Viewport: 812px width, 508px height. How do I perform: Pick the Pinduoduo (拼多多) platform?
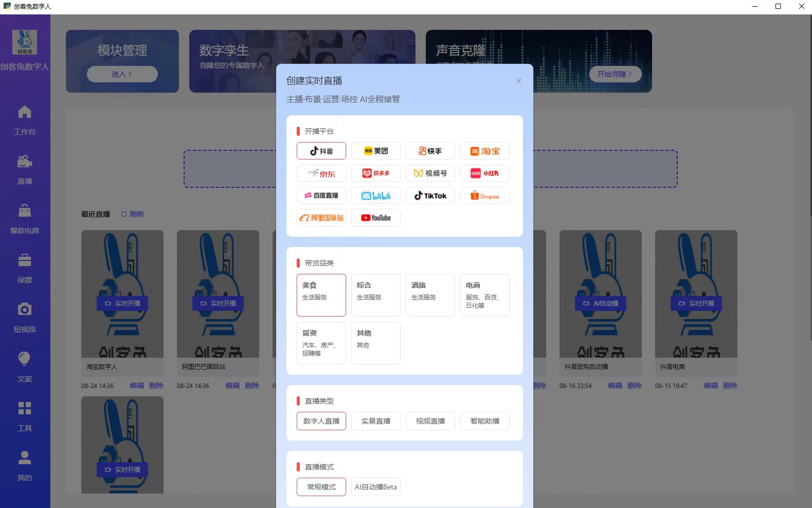pyautogui.click(x=376, y=173)
